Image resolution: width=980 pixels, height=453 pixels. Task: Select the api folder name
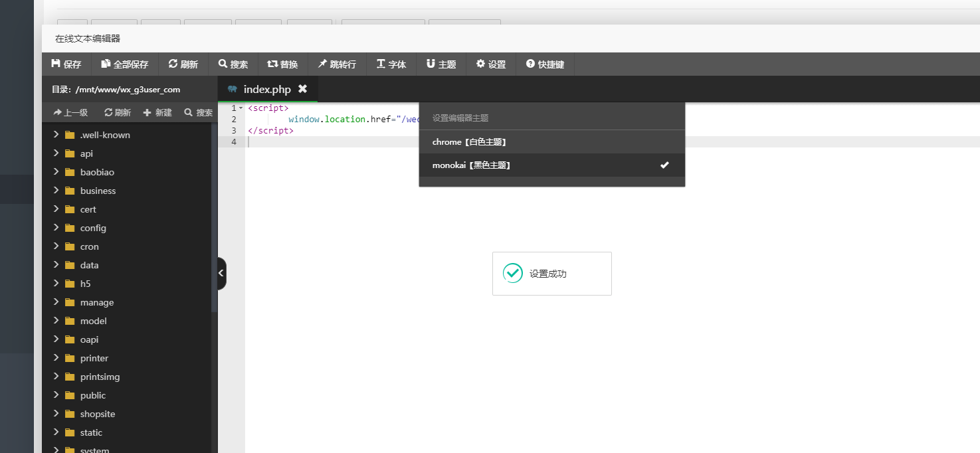(86, 153)
